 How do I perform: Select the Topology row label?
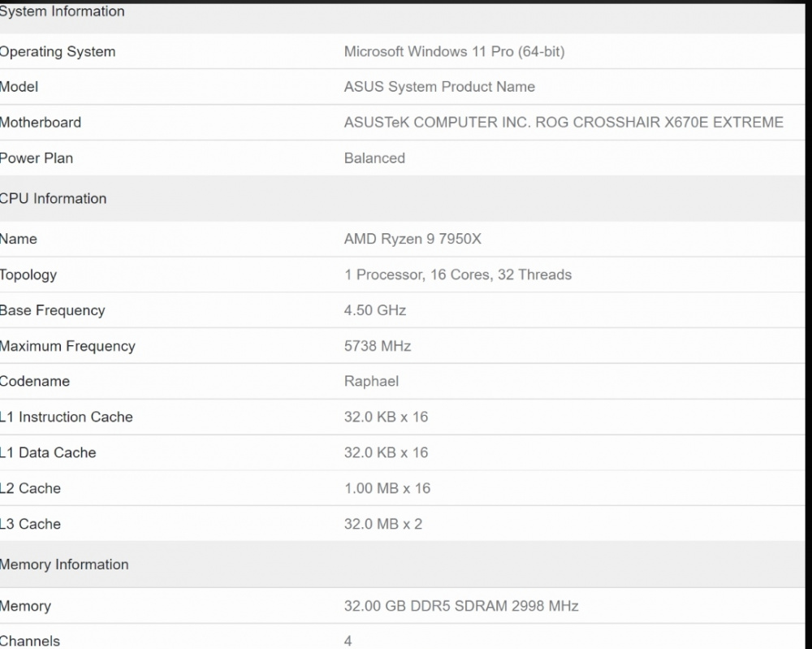[x=28, y=275]
